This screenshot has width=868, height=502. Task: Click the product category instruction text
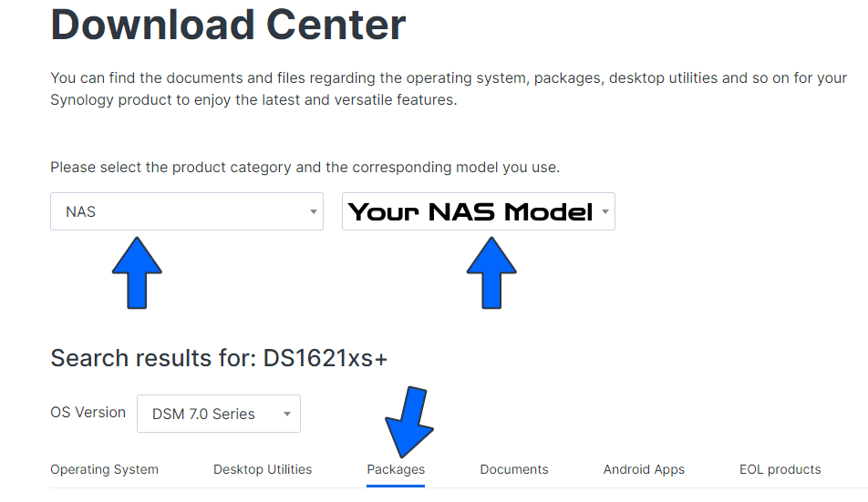305,168
